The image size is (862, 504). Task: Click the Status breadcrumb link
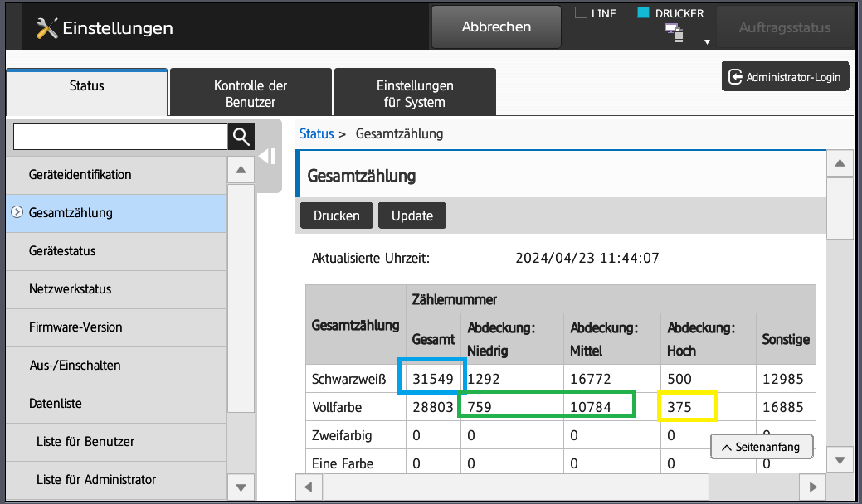pyautogui.click(x=316, y=133)
